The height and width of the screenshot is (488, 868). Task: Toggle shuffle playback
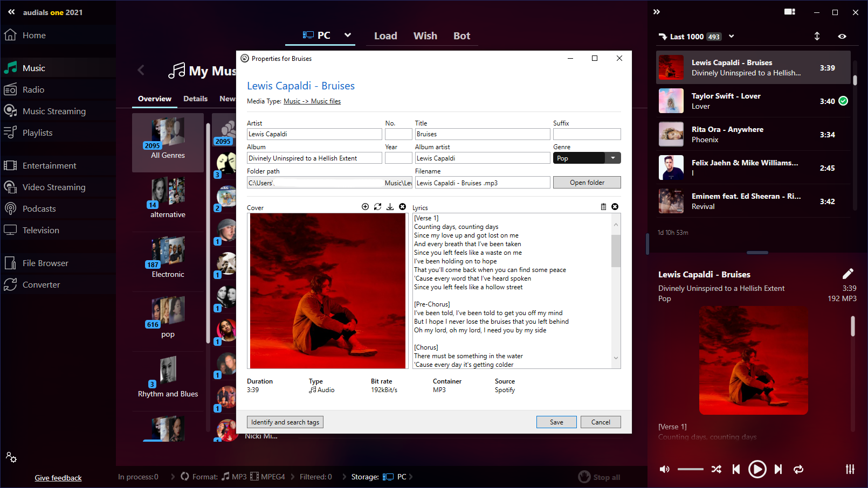[x=716, y=469]
